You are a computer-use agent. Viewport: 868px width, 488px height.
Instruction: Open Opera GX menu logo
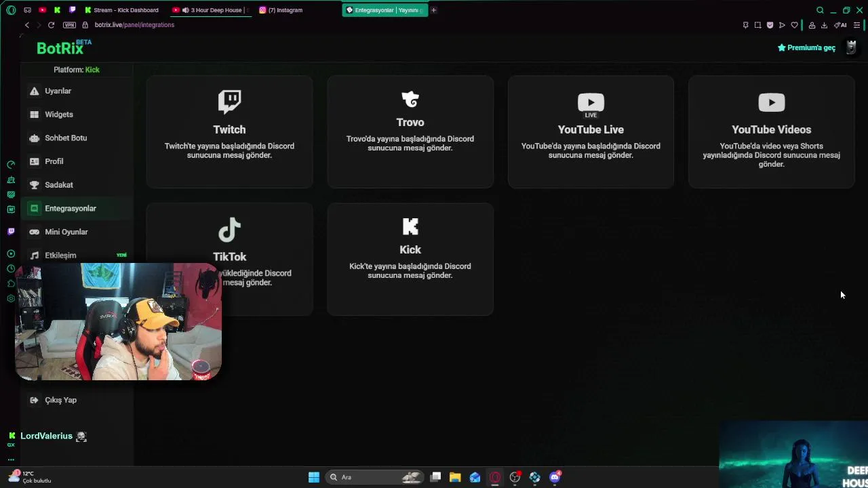(11, 10)
